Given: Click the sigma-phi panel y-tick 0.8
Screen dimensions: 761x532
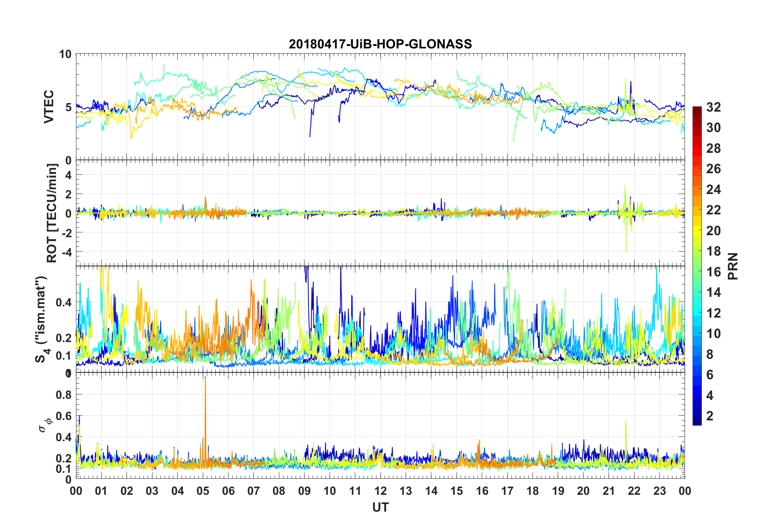Looking at the screenshot, I should click(64, 395).
